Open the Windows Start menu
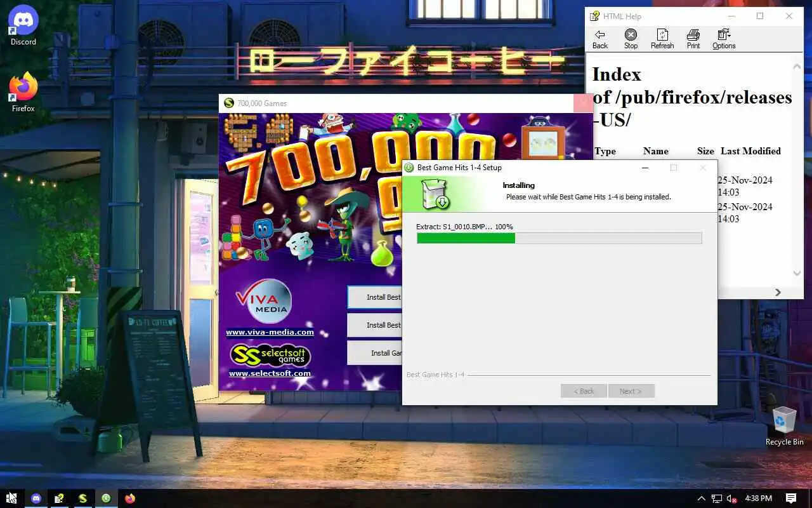 [11, 498]
